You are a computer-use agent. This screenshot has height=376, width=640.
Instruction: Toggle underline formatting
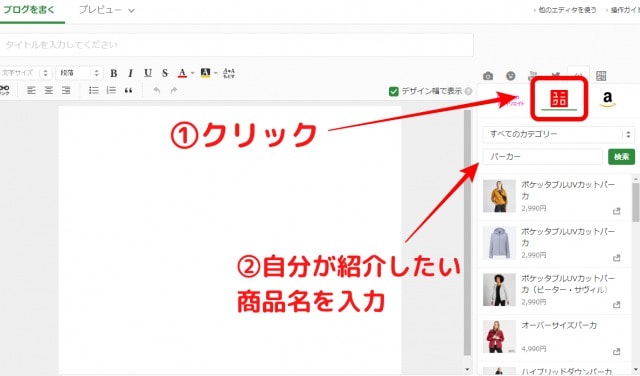[148, 73]
